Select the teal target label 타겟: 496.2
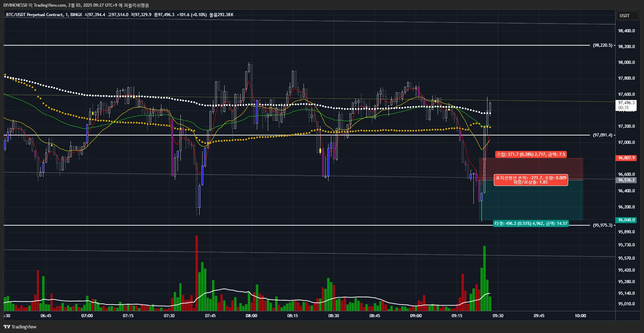644x333 pixels. 531,224
